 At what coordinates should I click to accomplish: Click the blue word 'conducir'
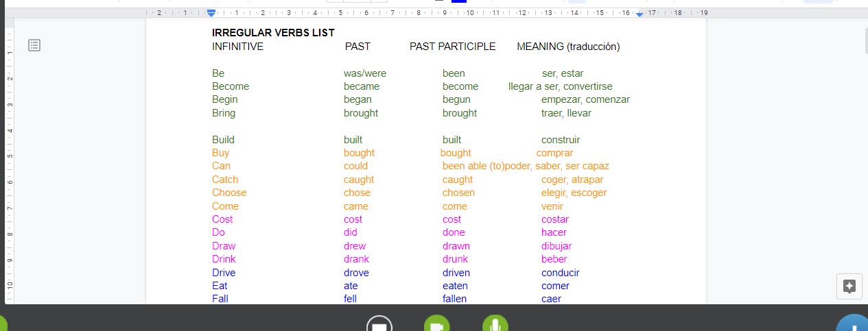(x=560, y=273)
